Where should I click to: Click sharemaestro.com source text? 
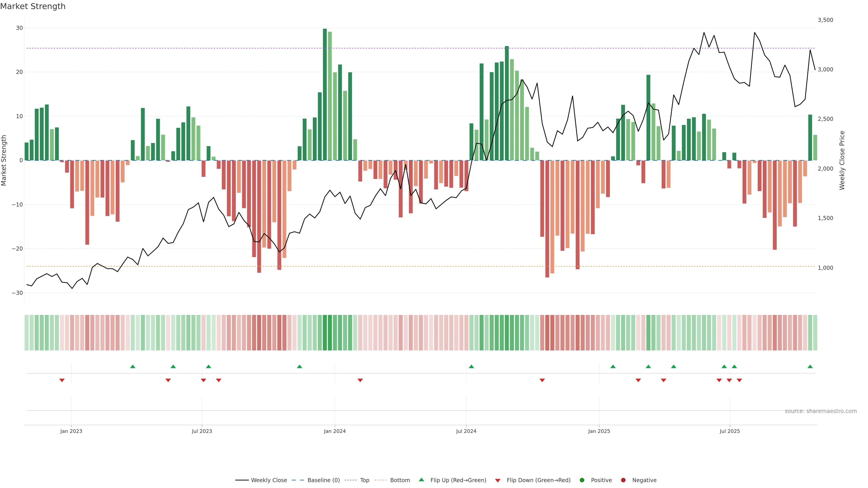click(821, 411)
